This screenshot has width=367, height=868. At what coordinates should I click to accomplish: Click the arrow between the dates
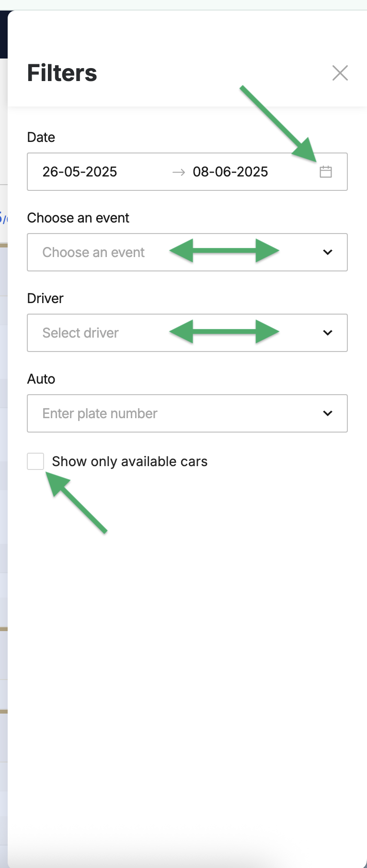click(x=179, y=172)
